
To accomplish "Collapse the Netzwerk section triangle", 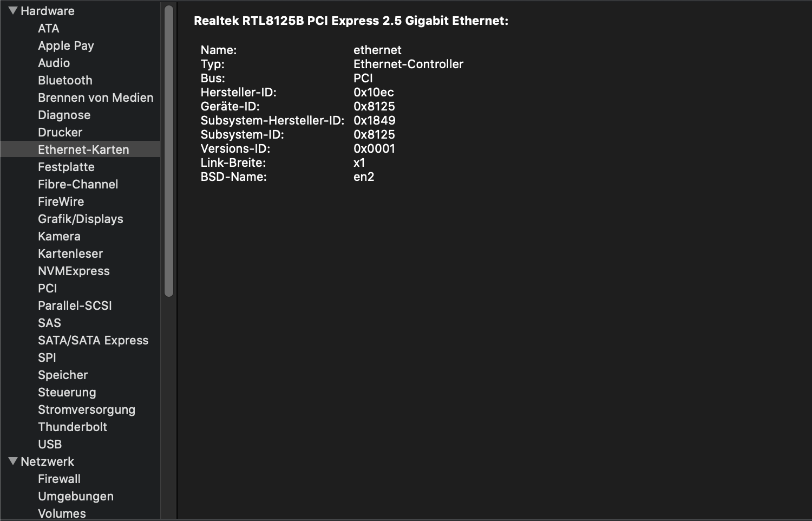I will click(x=13, y=461).
